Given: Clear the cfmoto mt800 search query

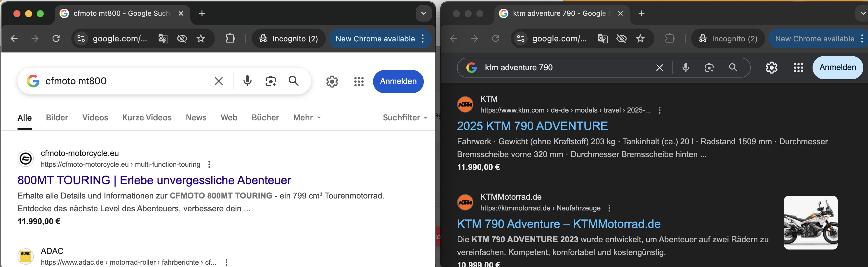Looking at the screenshot, I should pyautogui.click(x=219, y=81).
